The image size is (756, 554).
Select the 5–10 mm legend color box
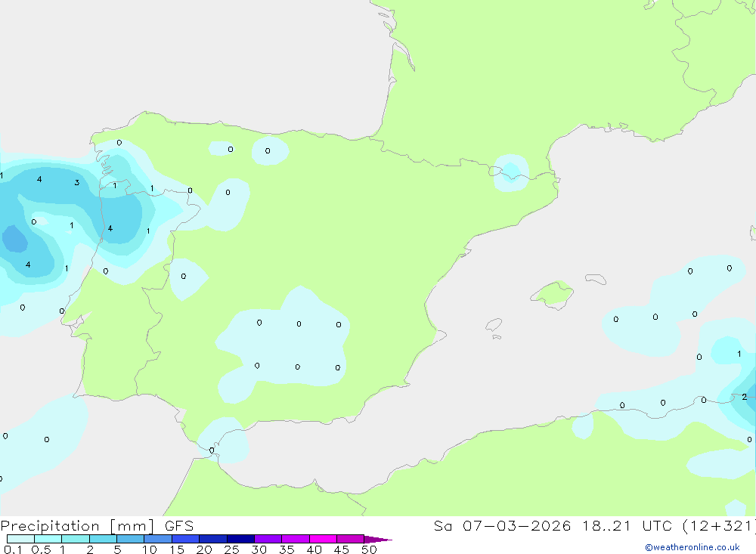pyautogui.click(x=130, y=539)
